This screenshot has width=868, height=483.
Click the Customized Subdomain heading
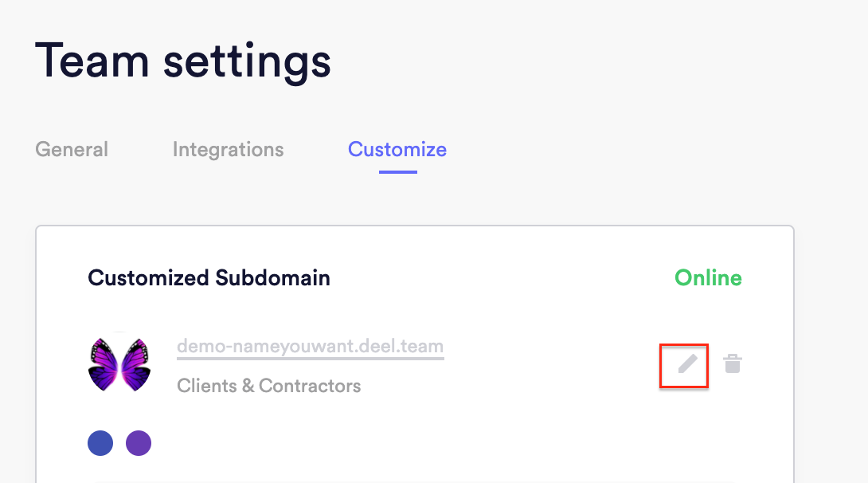pyautogui.click(x=209, y=278)
